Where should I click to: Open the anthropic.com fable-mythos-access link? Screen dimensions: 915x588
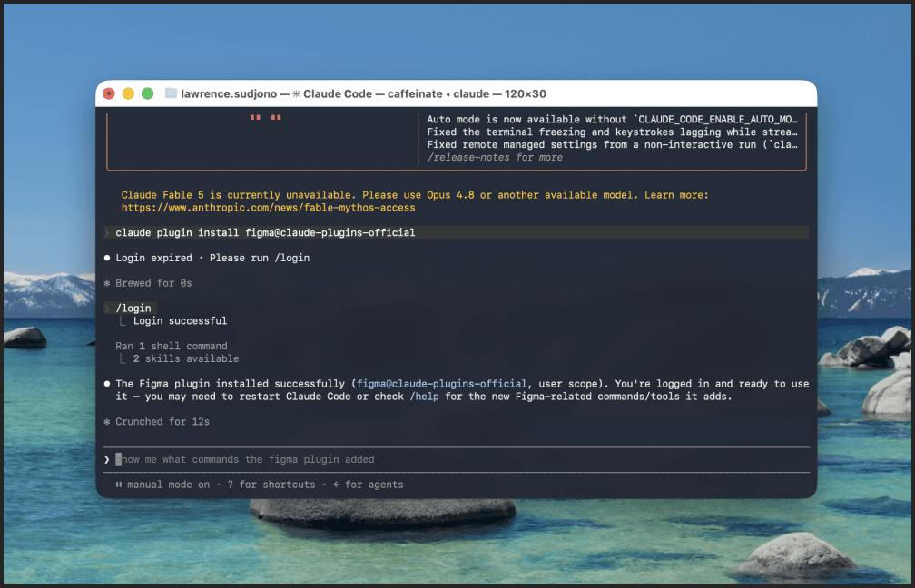point(269,208)
